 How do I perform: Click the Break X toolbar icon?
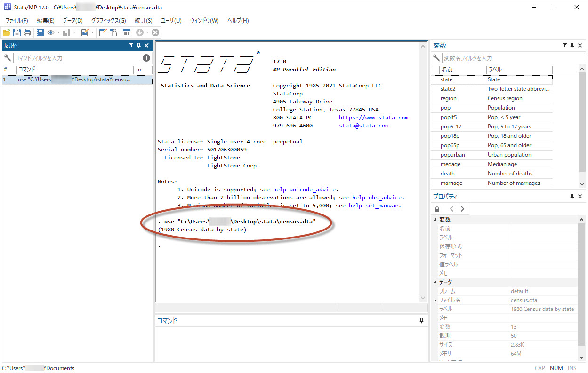coord(155,32)
